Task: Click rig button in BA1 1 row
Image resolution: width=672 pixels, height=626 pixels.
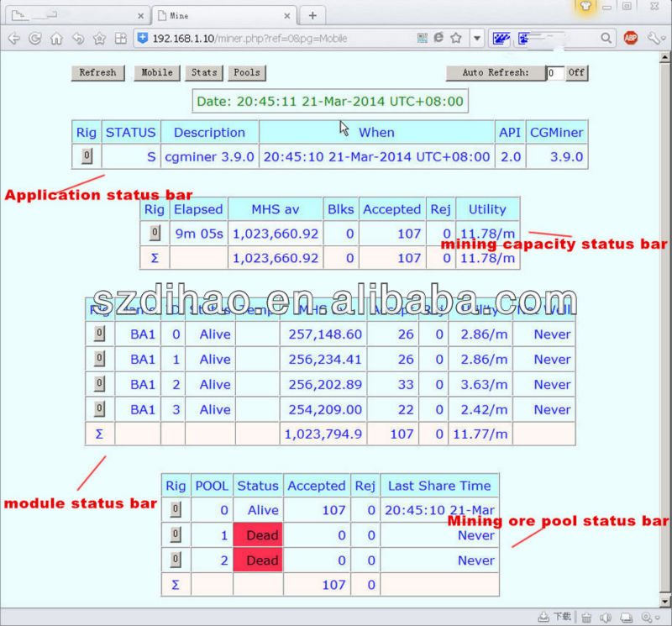Action: click(x=99, y=358)
